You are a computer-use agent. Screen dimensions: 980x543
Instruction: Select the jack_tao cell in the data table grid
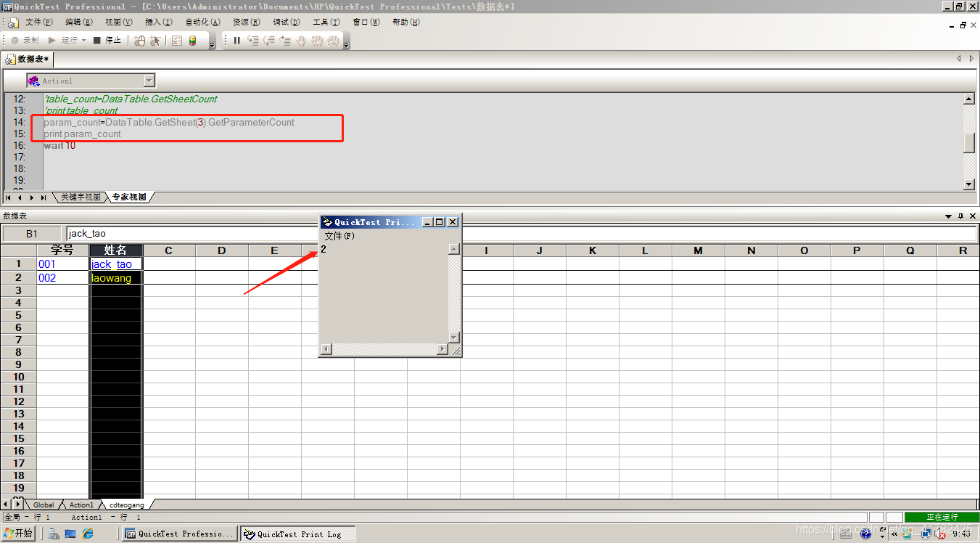point(116,264)
